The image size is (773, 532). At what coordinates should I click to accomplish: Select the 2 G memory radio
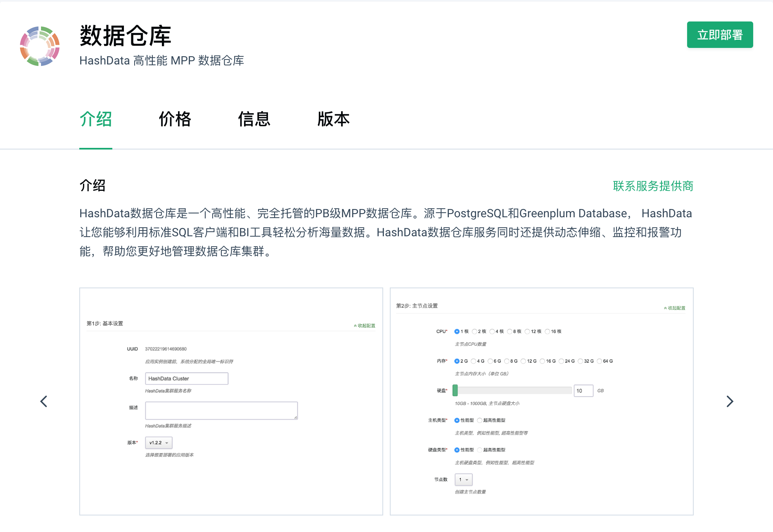457,361
